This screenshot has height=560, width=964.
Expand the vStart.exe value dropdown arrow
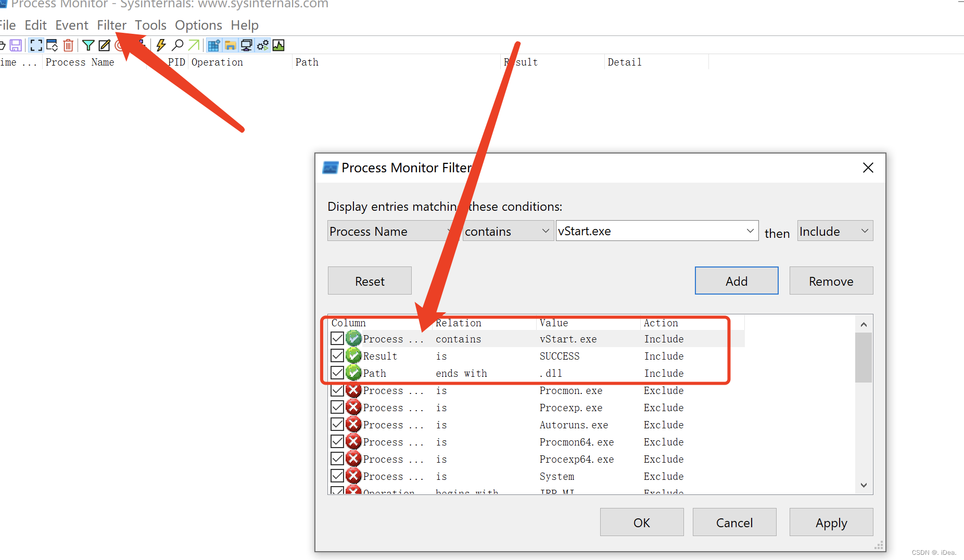[750, 231]
